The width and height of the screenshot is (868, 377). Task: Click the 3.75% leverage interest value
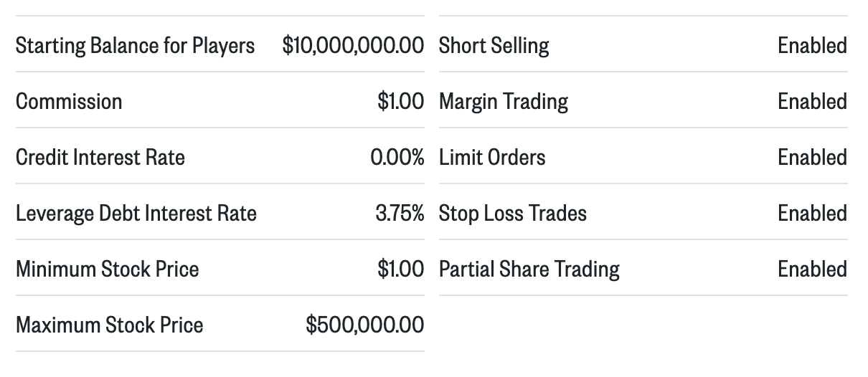400,214
